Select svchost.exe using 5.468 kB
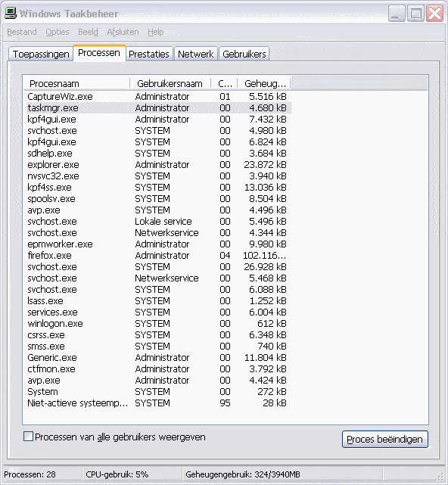The height and width of the screenshot is (485, 448). [158, 278]
